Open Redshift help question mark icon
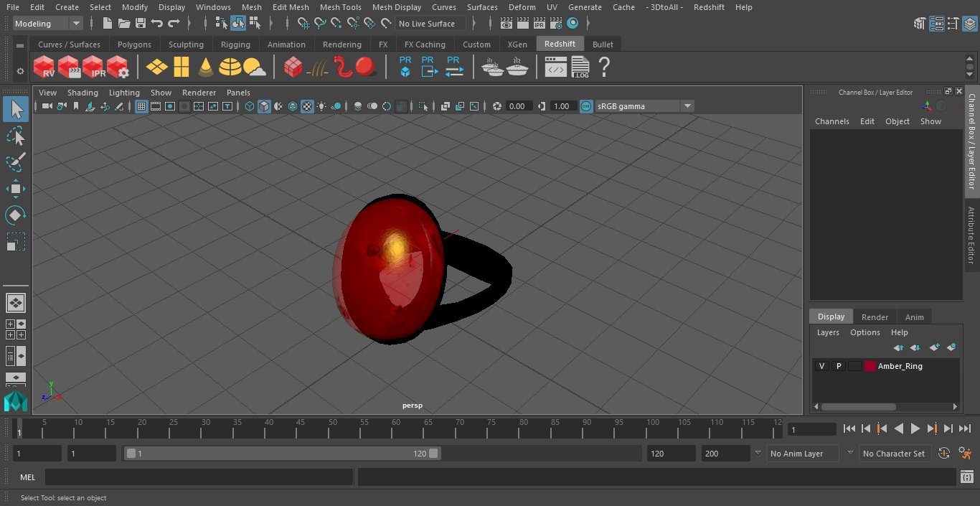This screenshot has height=506, width=980. coord(604,67)
